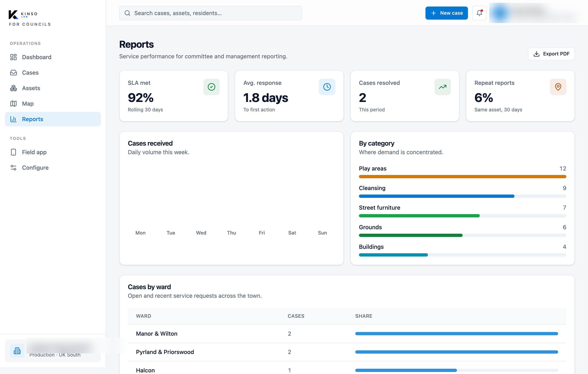Click the Manor & Wilton share bar
Screen dimensions: 588x374
(456, 333)
